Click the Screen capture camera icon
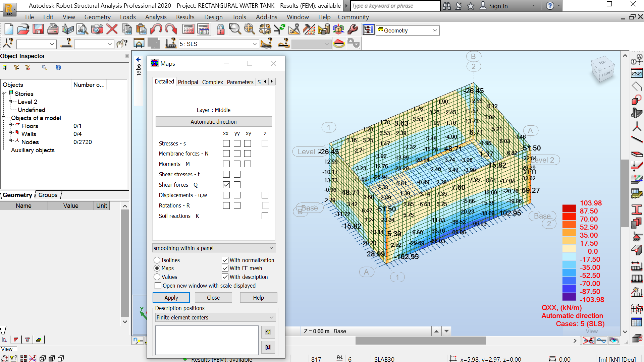The width and height of the screenshot is (644, 362). click(x=97, y=30)
